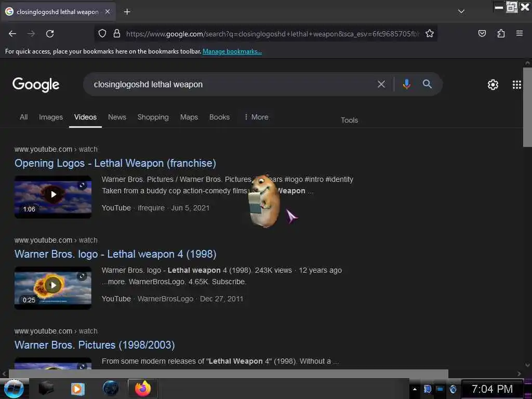Viewport: 532px width, 399px height.
Task: Open the Google apps grid
Action: tap(517, 85)
